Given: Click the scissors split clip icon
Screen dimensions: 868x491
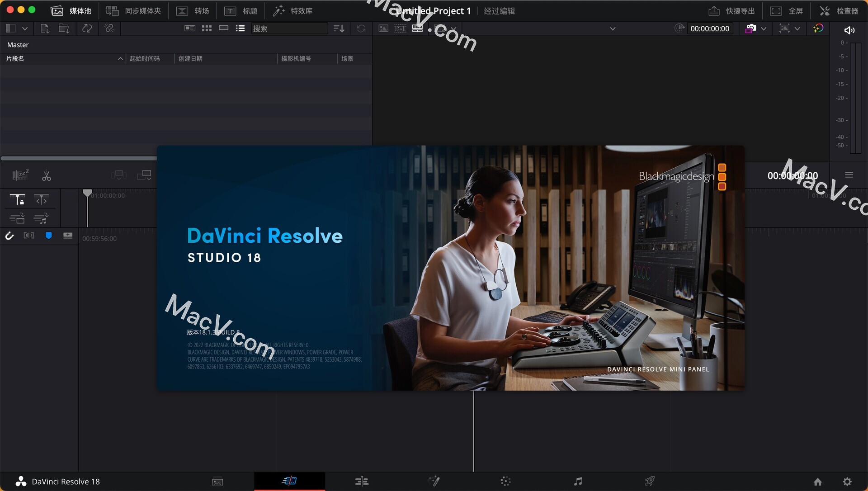Looking at the screenshot, I should coord(47,176).
